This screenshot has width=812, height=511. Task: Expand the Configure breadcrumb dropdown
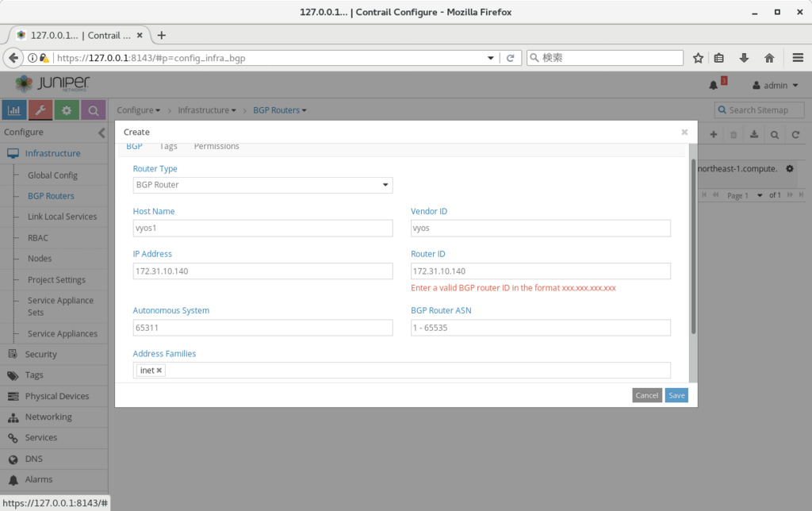pyautogui.click(x=138, y=110)
